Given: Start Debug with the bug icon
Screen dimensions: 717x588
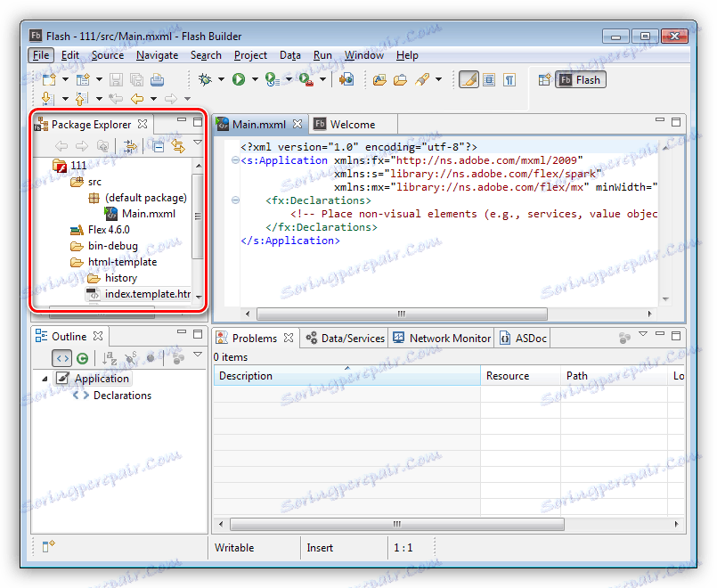Looking at the screenshot, I should [205, 79].
